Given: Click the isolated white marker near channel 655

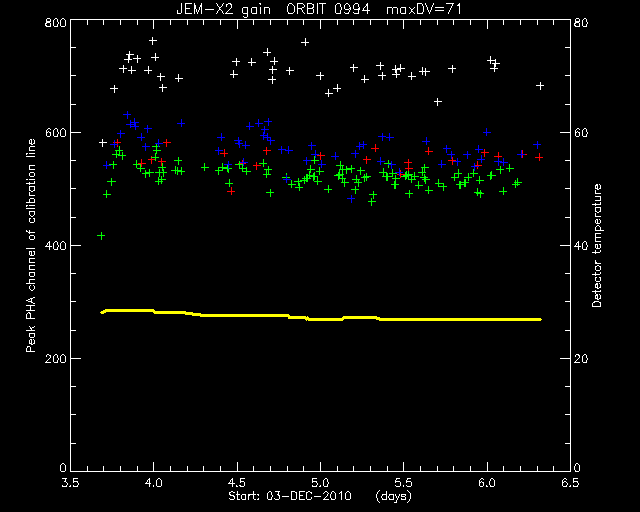Looking at the screenshot, I should (438, 102).
